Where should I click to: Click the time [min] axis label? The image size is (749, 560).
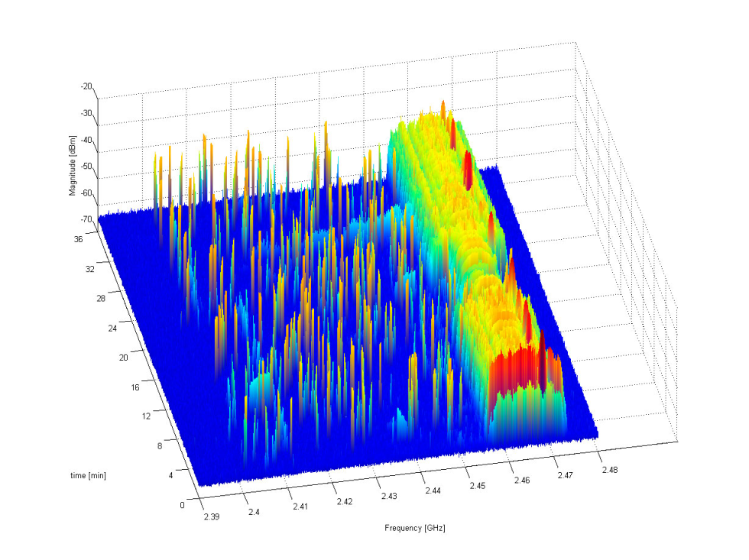click(x=89, y=475)
